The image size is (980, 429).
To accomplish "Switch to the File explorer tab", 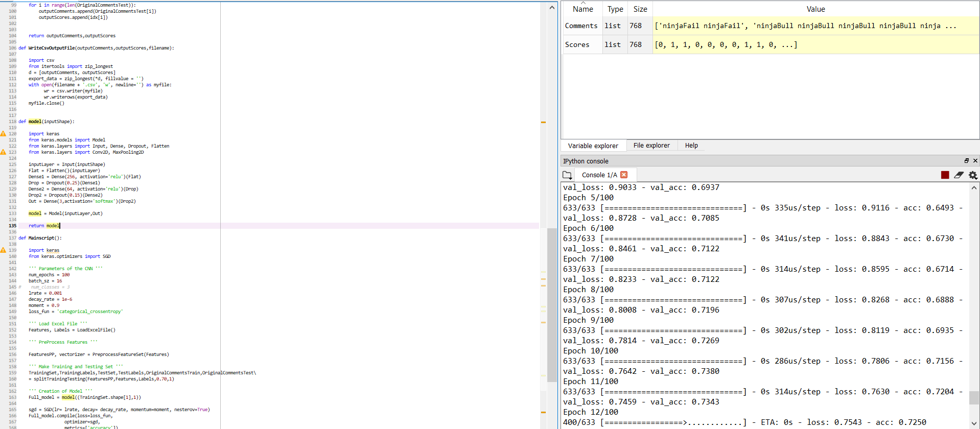I will 651,146.
